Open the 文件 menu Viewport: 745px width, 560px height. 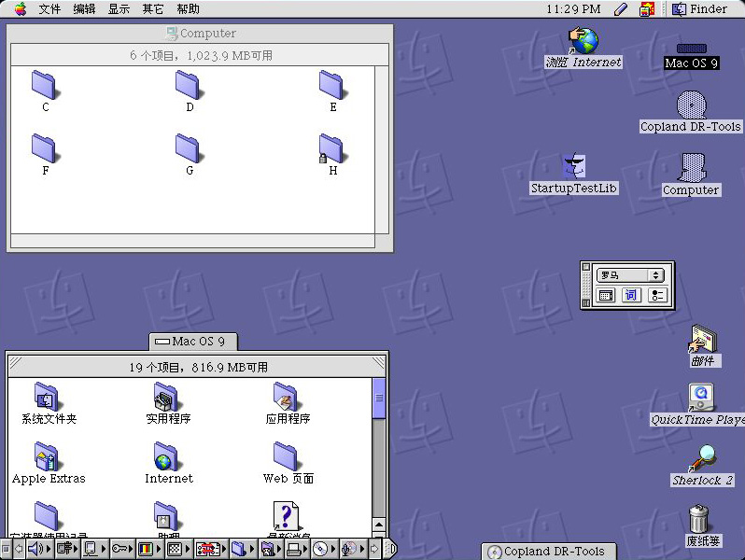pyautogui.click(x=49, y=8)
